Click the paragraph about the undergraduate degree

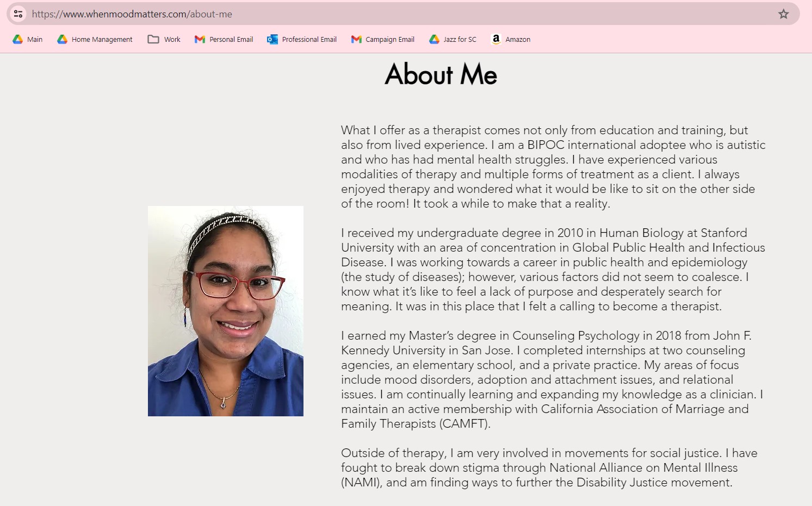(x=552, y=270)
